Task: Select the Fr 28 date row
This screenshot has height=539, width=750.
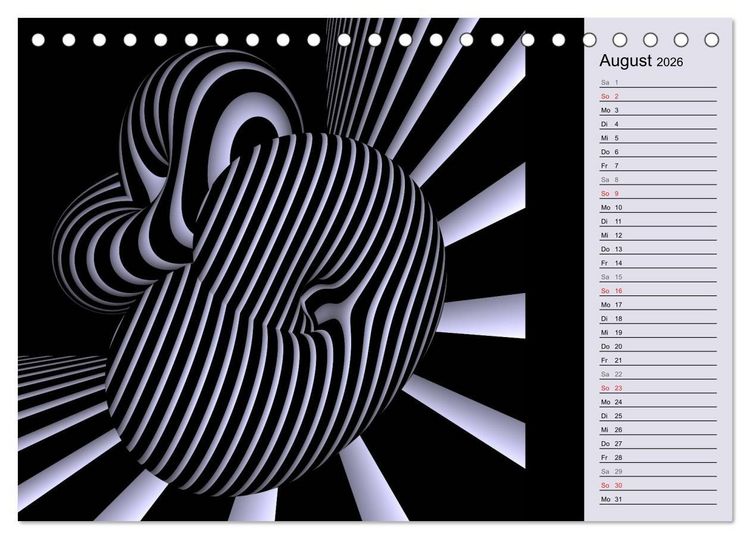Action: [659, 457]
